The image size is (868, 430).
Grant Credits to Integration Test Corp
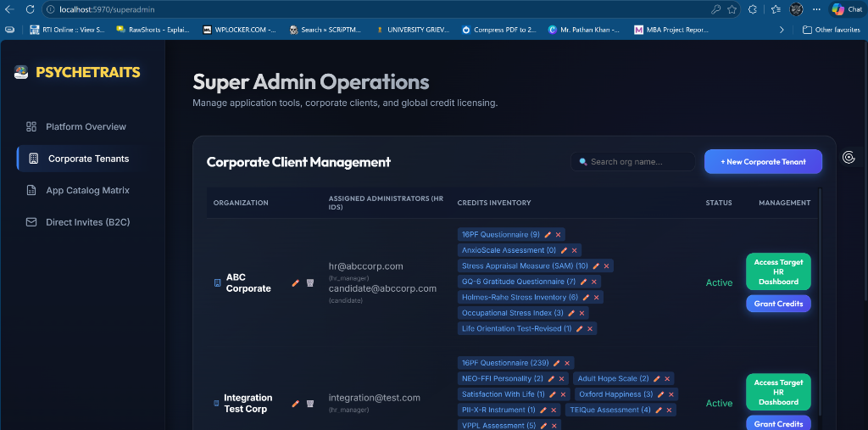coord(778,424)
